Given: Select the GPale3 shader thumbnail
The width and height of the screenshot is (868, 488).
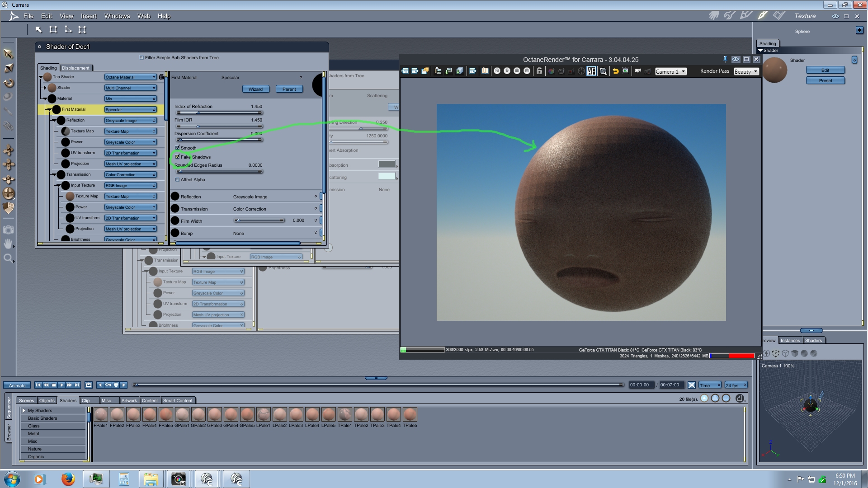Looking at the screenshot, I should [215, 415].
